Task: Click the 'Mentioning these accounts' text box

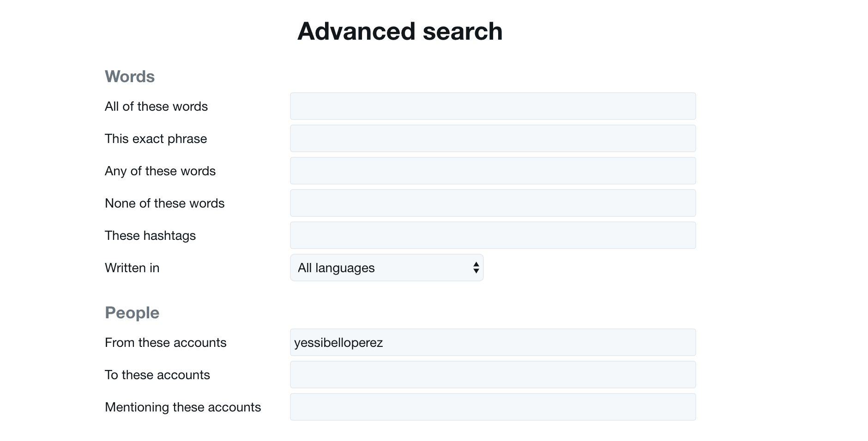Action: tap(493, 407)
